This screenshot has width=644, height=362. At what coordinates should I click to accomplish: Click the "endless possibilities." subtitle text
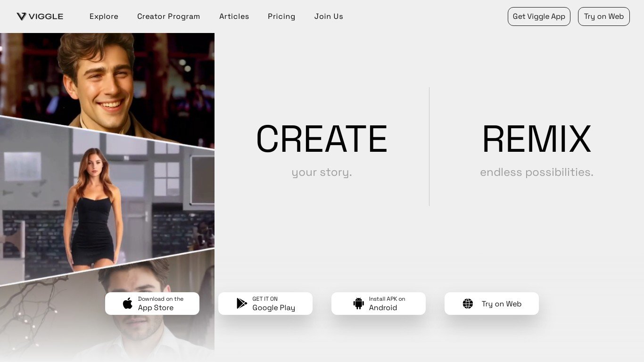[537, 173]
